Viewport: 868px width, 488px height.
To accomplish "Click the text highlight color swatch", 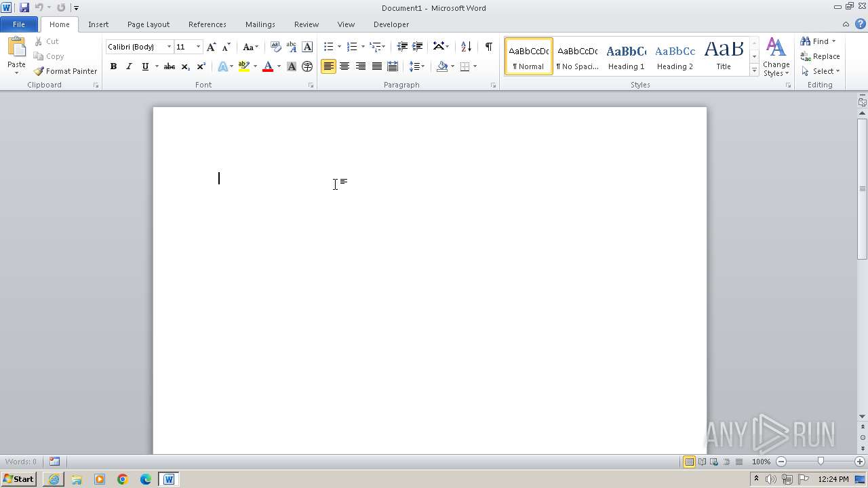I will (x=244, y=66).
